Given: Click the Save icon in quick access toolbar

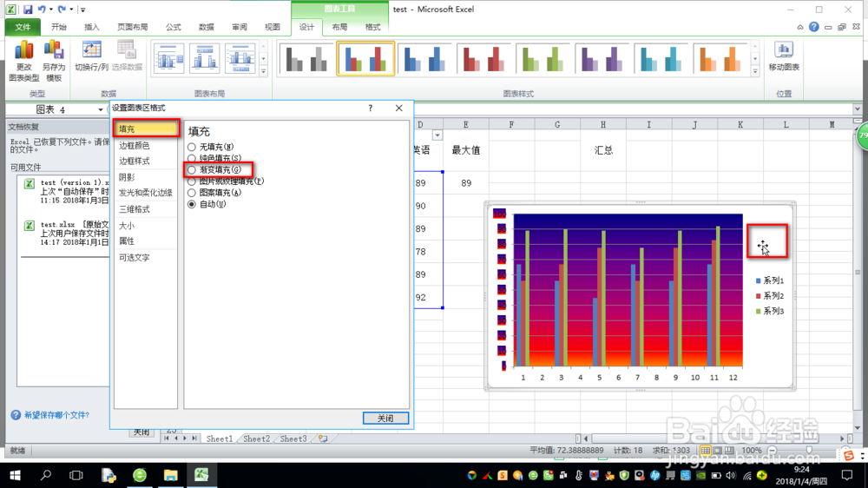Looking at the screenshot, I should point(28,10).
